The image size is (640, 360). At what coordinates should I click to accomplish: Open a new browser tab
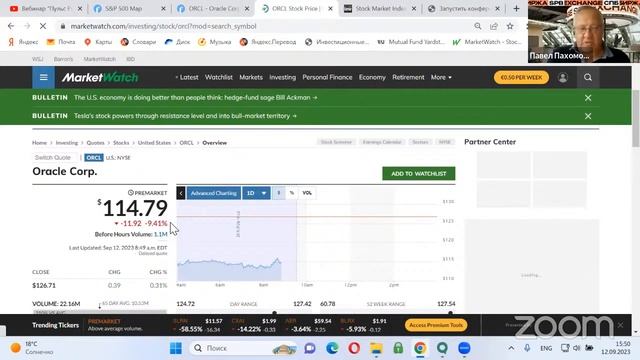[x=516, y=8]
